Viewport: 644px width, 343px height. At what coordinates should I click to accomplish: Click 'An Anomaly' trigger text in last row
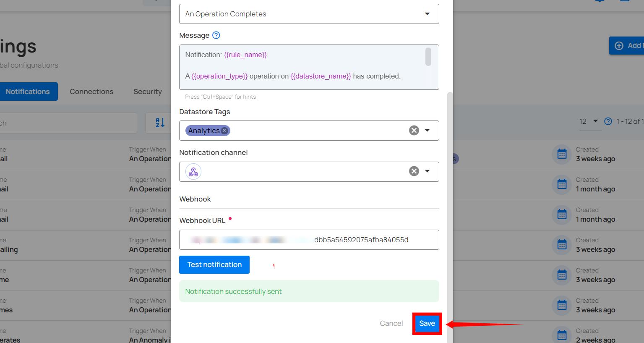150,340
